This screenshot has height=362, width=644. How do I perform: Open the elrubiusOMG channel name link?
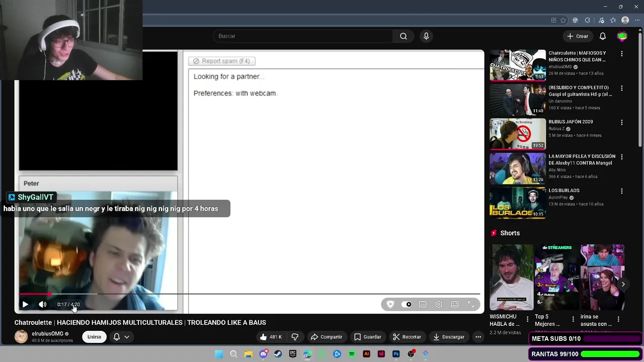[x=48, y=334]
